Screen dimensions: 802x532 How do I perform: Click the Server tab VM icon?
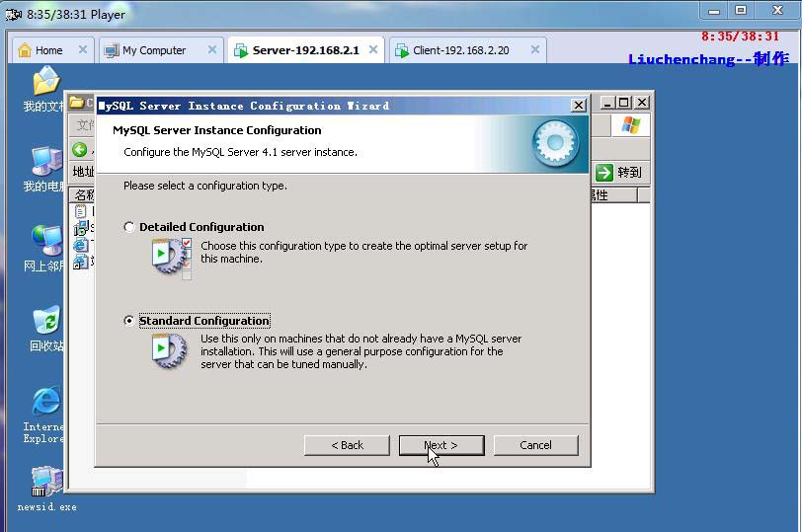(241, 50)
